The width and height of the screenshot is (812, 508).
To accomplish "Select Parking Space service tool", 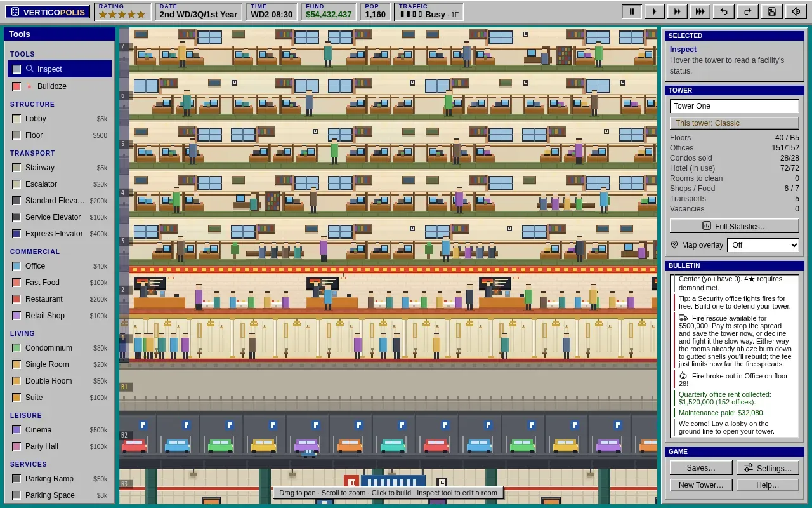I will [60, 495].
